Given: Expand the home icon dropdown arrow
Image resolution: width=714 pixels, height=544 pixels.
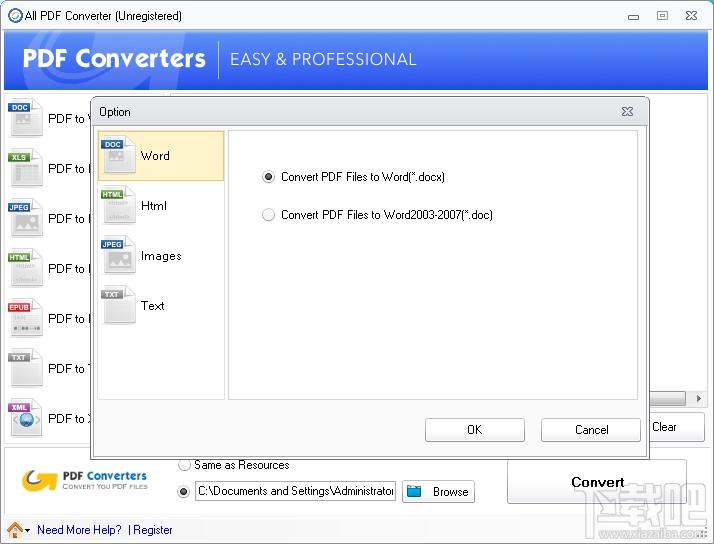Looking at the screenshot, I should click(27, 531).
